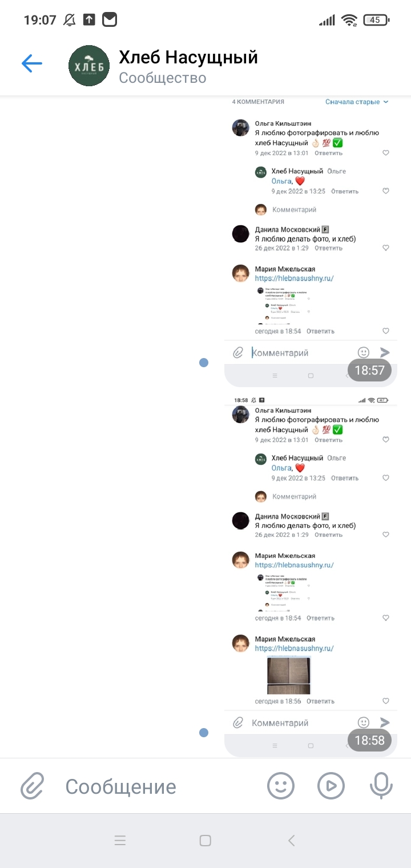Tap Android system back chevron at bottom
The image size is (411, 868).
pos(291,840)
